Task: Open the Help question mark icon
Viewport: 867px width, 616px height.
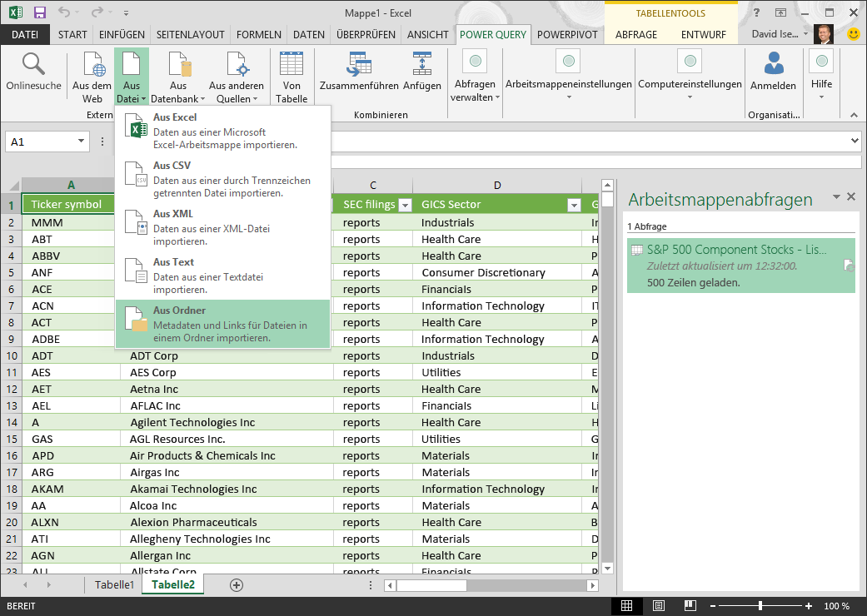Action: pyautogui.click(x=756, y=12)
